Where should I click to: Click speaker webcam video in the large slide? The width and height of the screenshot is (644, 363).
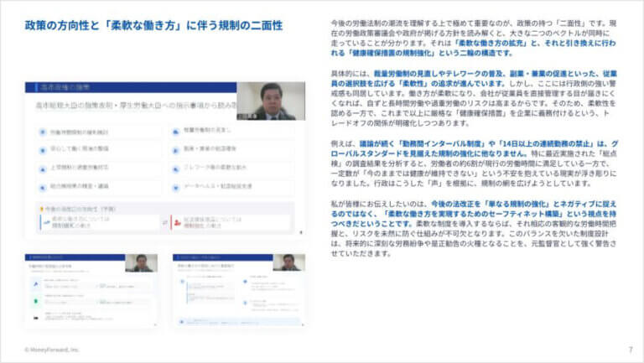(x=271, y=101)
